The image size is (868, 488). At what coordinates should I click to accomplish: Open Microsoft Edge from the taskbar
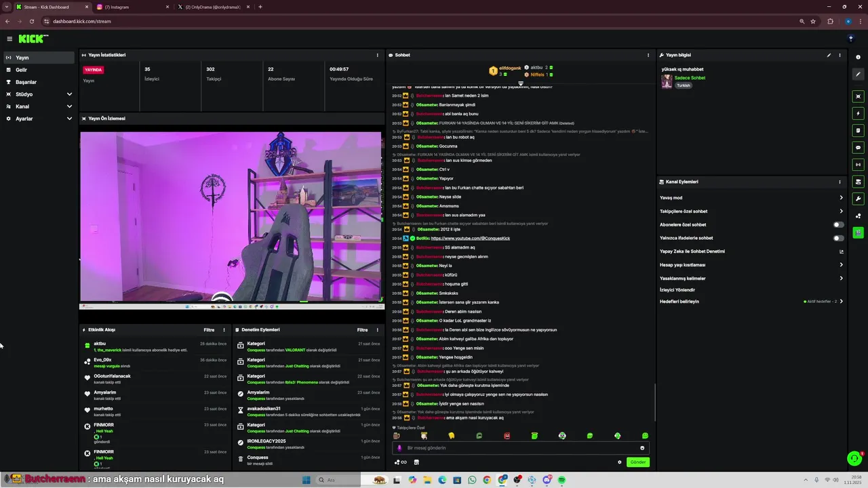(443, 480)
